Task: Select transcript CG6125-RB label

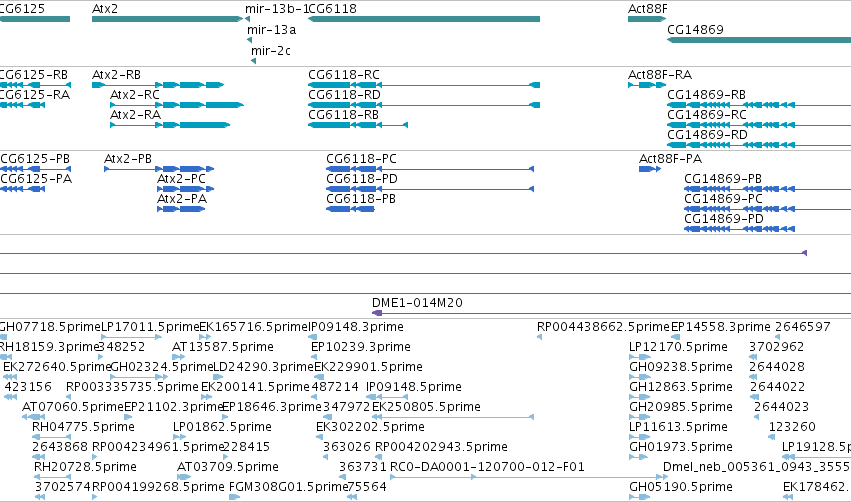Action: (x=34, y=74)
